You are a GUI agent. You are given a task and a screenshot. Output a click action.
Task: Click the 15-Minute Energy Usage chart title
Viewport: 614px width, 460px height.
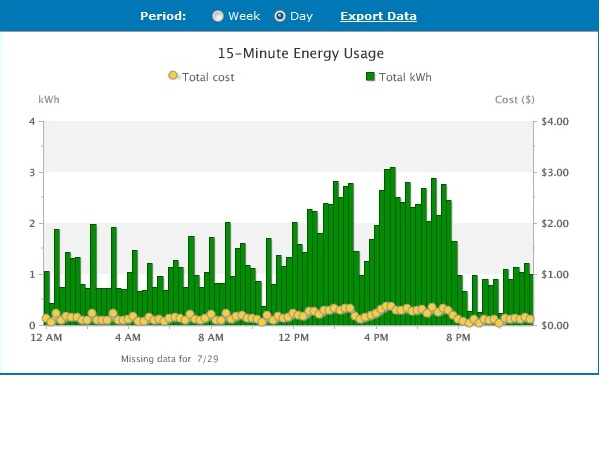(300, 53)
